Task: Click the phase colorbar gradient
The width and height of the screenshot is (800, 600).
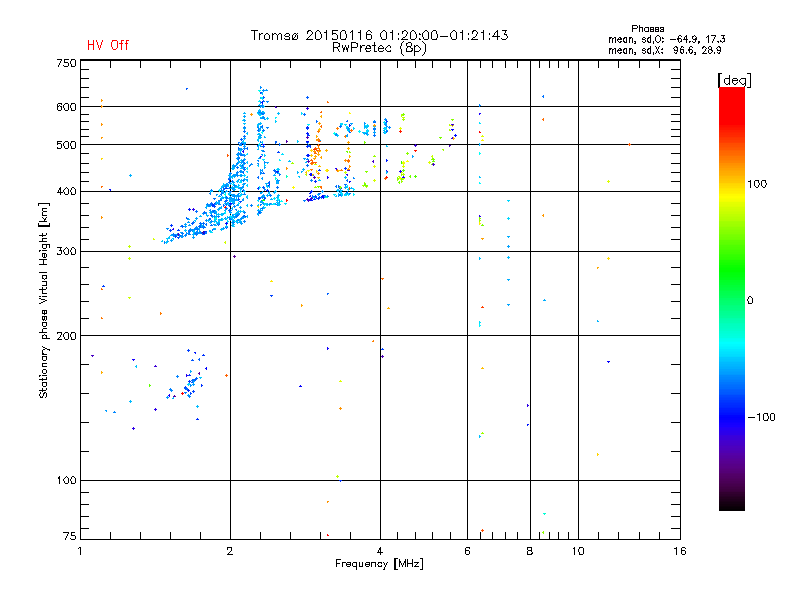Action: 732,298
